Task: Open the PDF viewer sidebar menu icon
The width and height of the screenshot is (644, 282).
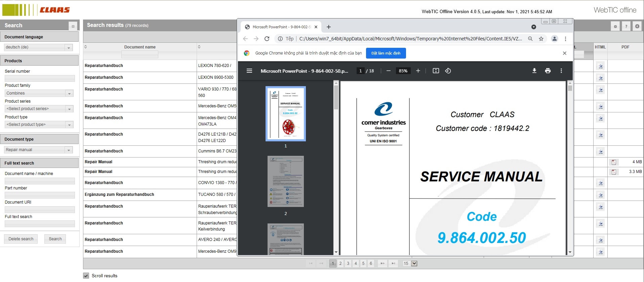Action: tap(249, 71)
